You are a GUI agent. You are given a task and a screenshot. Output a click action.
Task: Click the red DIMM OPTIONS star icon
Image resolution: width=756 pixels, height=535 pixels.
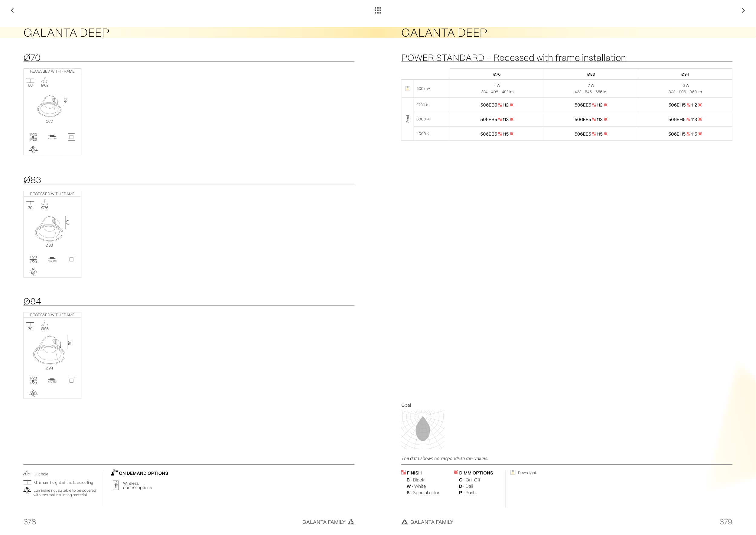pyautogui.click(x=456, y=472)
